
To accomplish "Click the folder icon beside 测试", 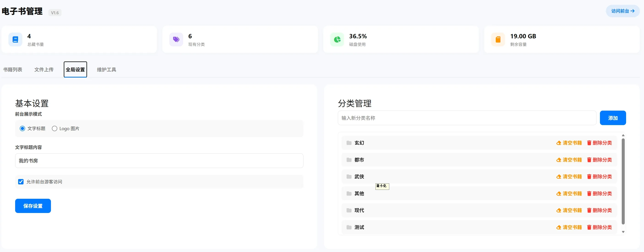I will click(x=349, y=227).
